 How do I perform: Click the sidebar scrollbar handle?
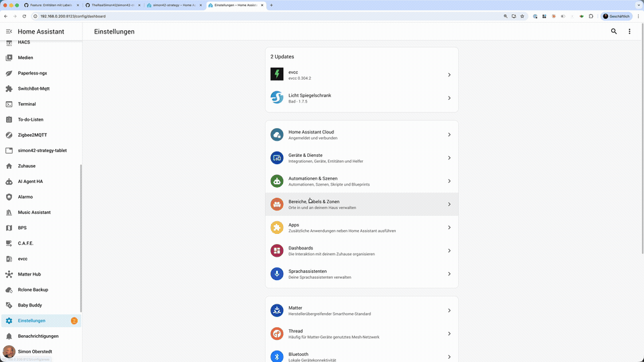(81, 238)
